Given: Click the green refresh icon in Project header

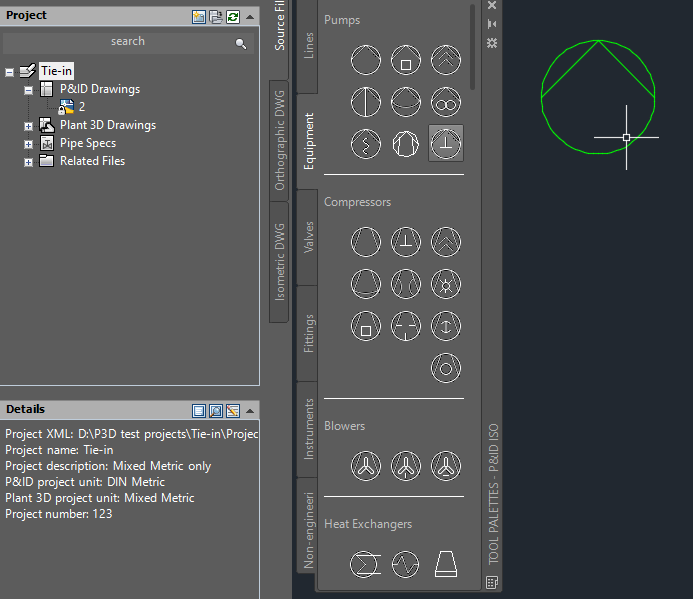Looking at the screenshot, I should 233,17.
